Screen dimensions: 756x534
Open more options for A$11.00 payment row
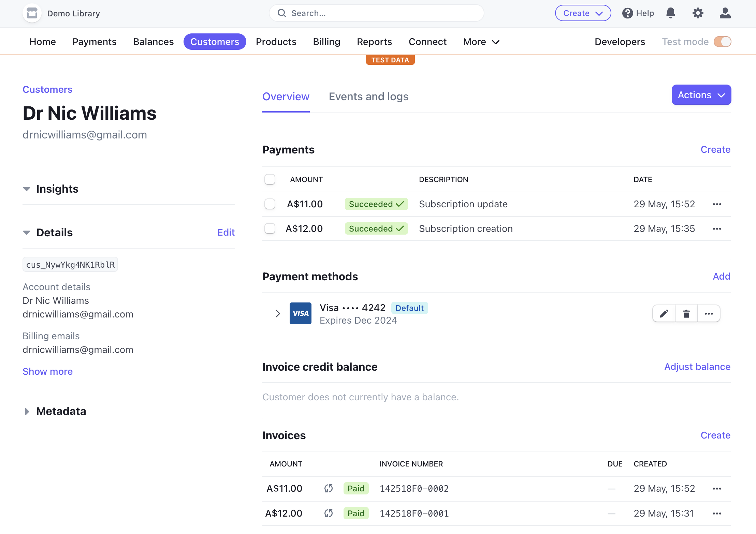[x=717, y=204]
